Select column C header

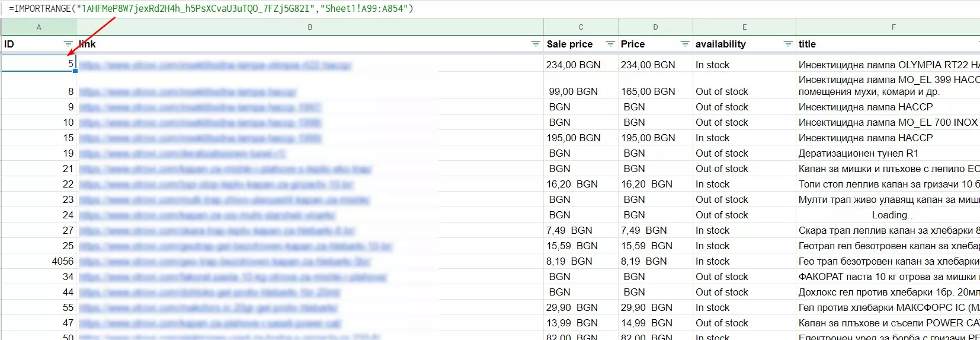tap(581, 27)
